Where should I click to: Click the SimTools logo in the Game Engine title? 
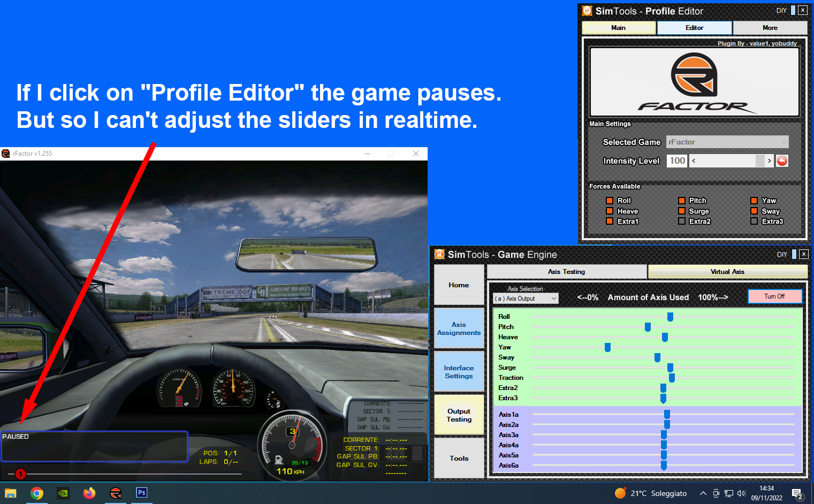click(x=439, y=254)
